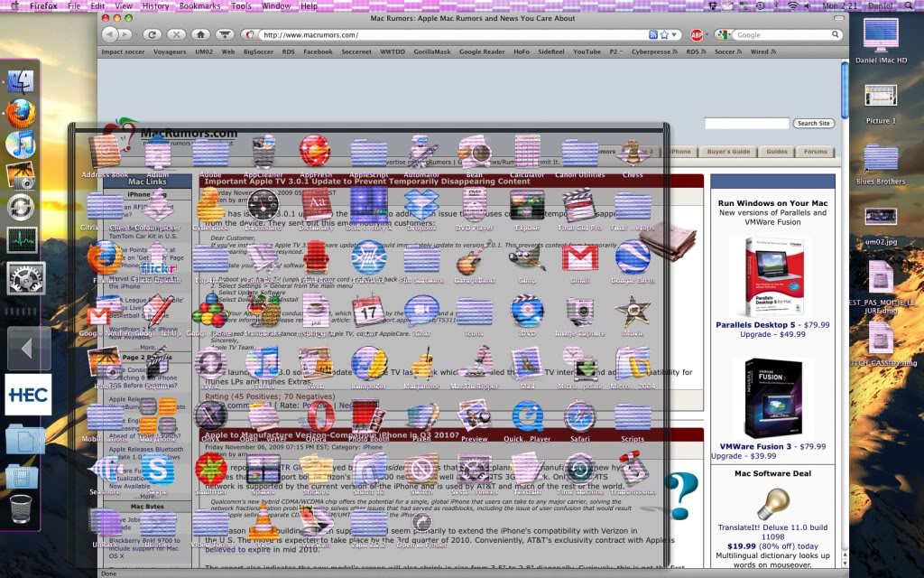The height and width of the screenshot is (578, 924).
Task: Open the HEC item in the dock
Action: tap(28, 395)
